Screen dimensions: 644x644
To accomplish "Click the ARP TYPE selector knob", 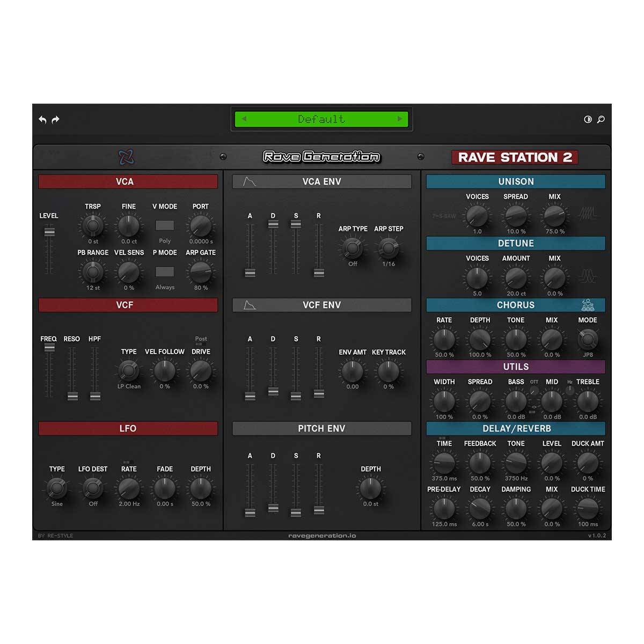I will (x=353, y=247).
